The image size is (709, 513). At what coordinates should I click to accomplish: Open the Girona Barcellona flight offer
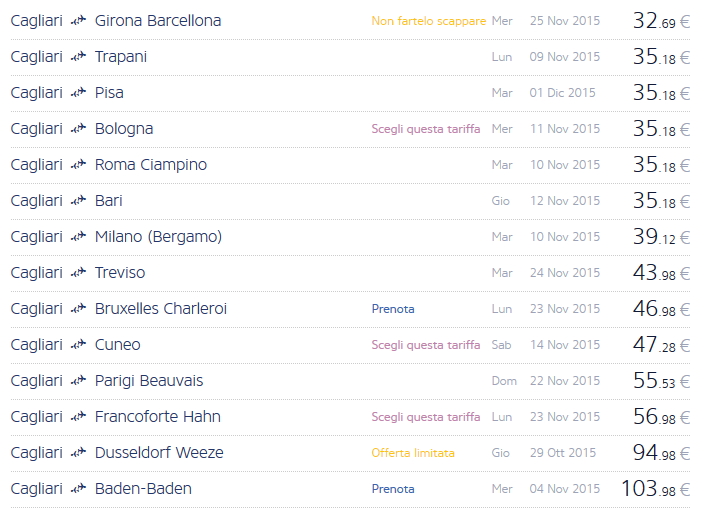[x=157, y=21]
